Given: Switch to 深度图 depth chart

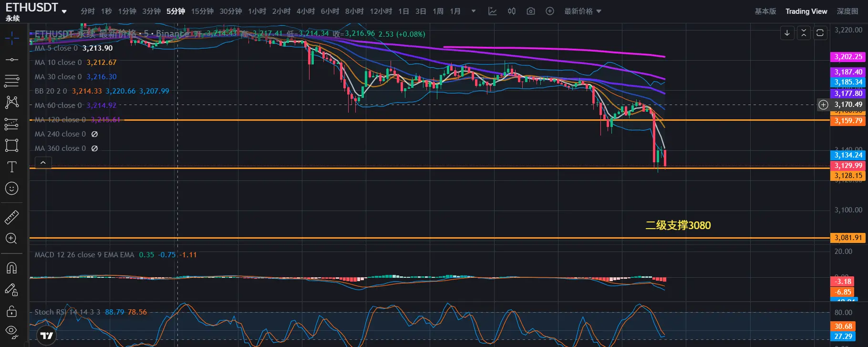Looking at the screenshot, I should 847,11.
